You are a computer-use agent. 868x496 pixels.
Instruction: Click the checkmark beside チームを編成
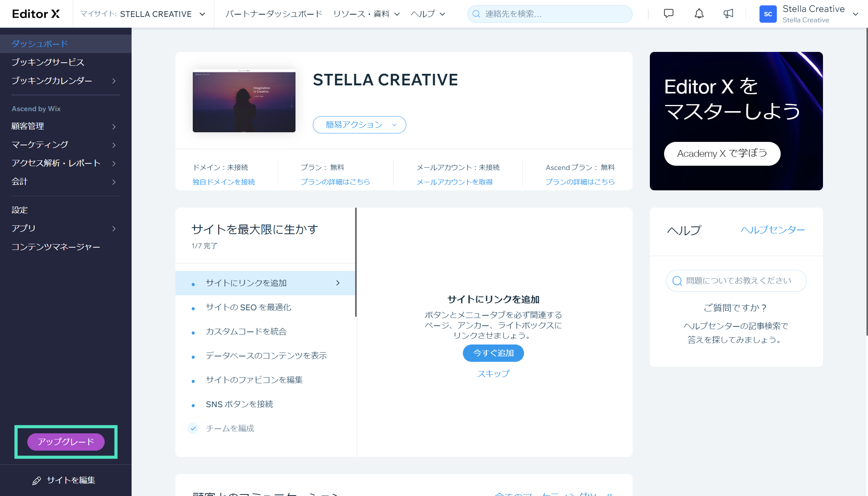click(193, 428)
